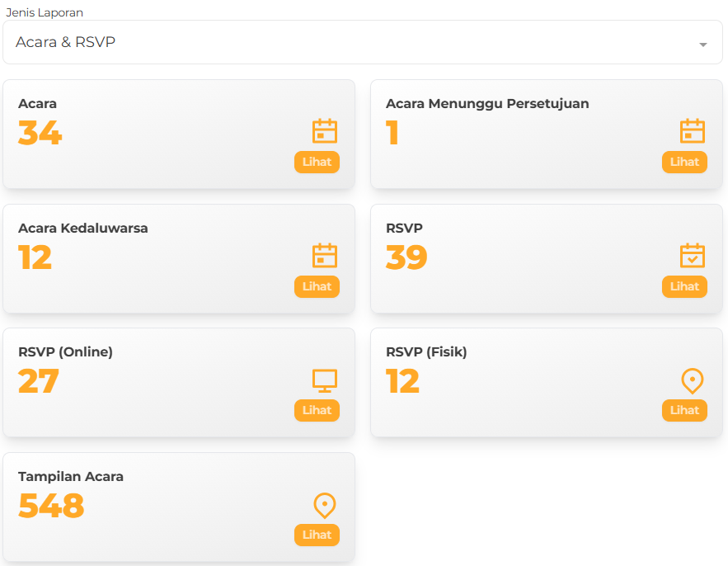This screenshot has width=728, height=566.
Task: Click the 34 Acara count number
Action: [40, 133]
